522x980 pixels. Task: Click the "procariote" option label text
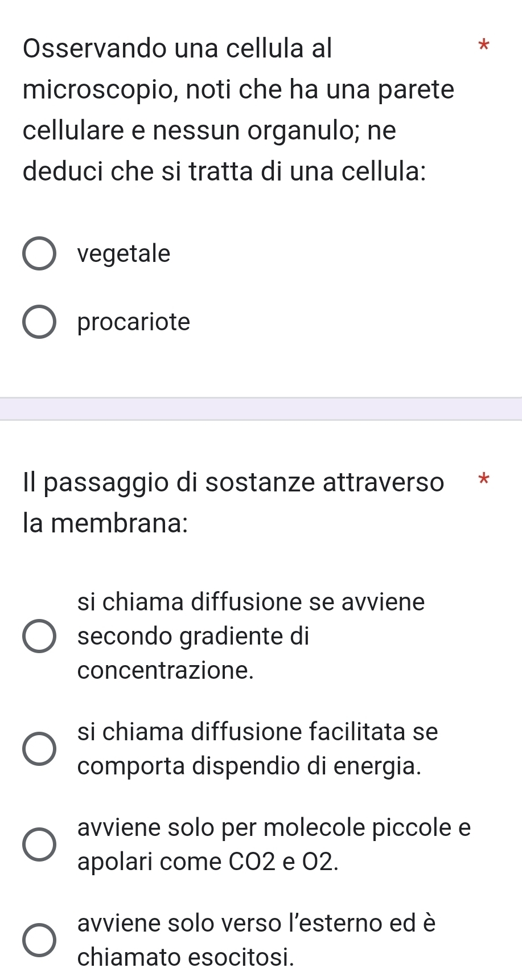pyautogui.click(x=134, y=322)
